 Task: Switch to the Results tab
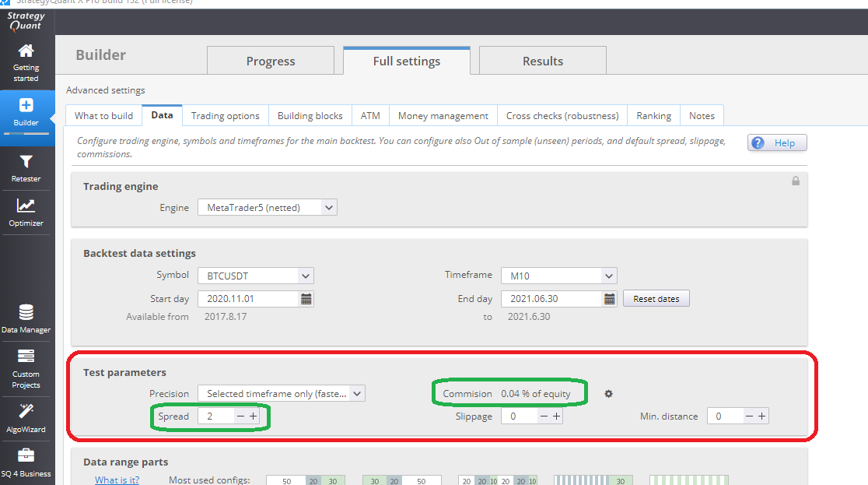(x=543, y=61)
